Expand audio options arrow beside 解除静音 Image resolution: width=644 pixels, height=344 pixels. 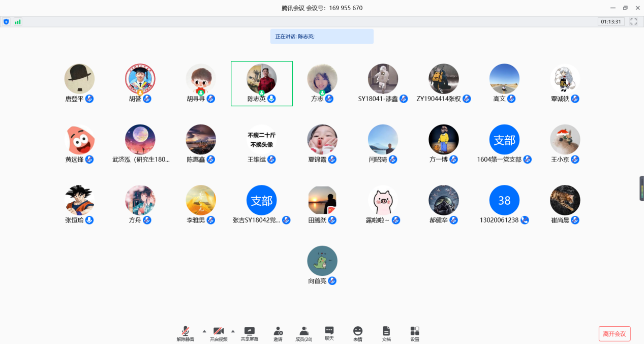click(204, 331)
